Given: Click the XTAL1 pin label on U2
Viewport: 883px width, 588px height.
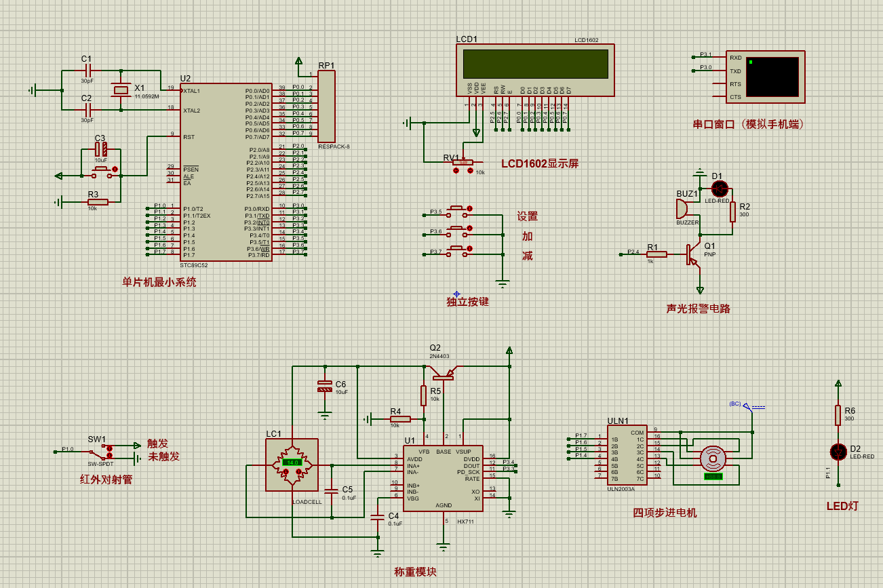Looking at the screenshot, I should point(191,90).
